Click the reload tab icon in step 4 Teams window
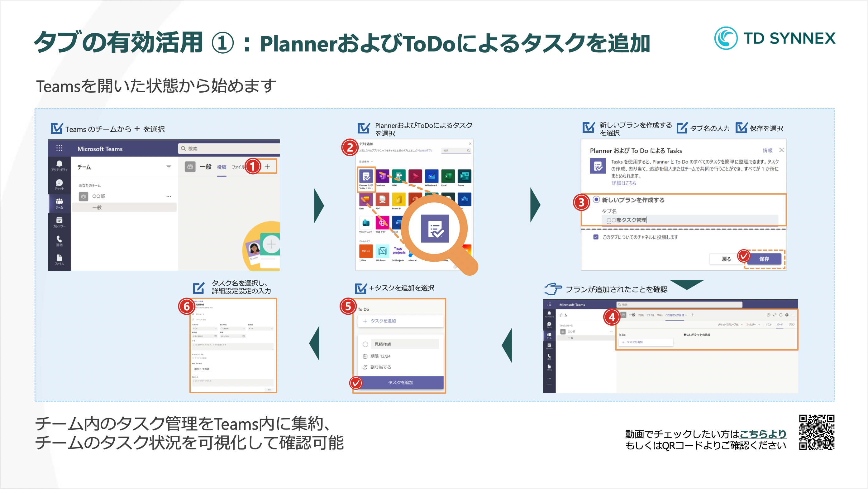Image resolution: width=868 pixels, height=489 pixels. pyautogui.click(x=780, y=315)
